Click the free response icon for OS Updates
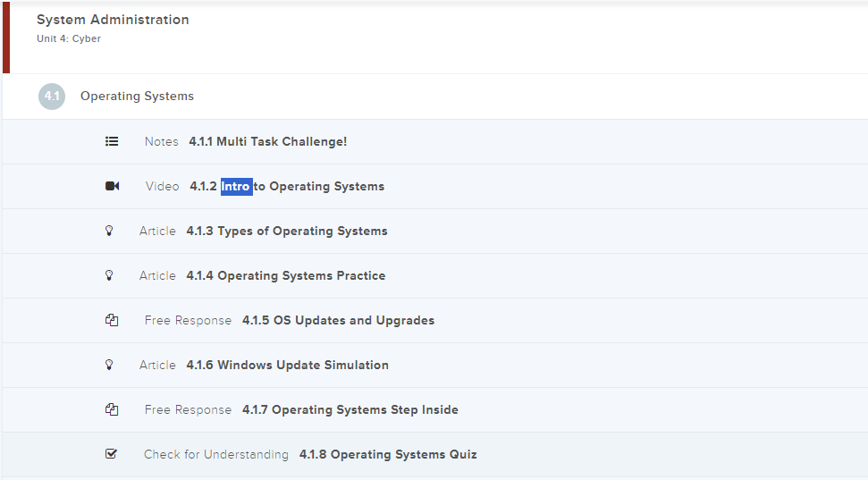Screen dimensions: 868x480 pyautogui.click(x=112, y=320)
